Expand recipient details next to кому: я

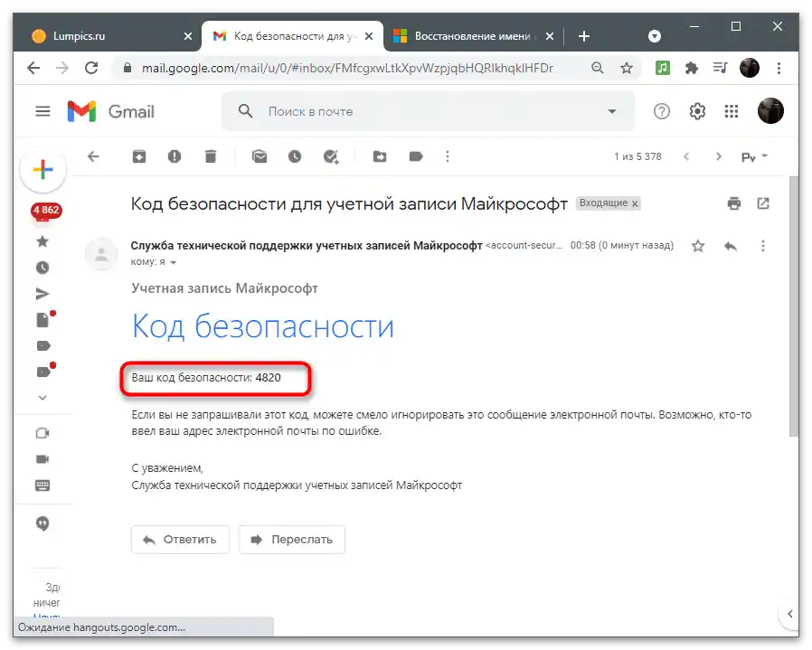point(173,262)
